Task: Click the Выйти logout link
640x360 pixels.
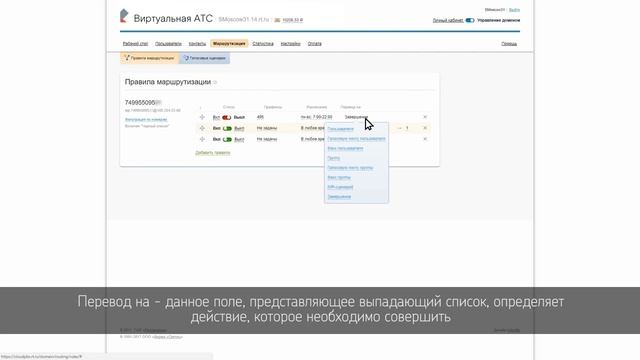Action: click(x=514, y=10)
